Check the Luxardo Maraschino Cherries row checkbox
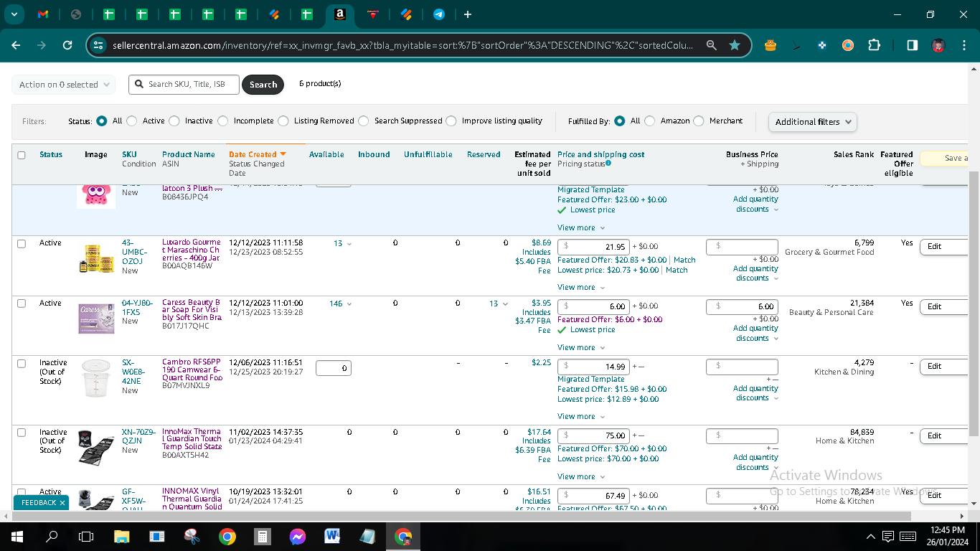The width and height of the screenshot is (980, 551). coord(22,244)
